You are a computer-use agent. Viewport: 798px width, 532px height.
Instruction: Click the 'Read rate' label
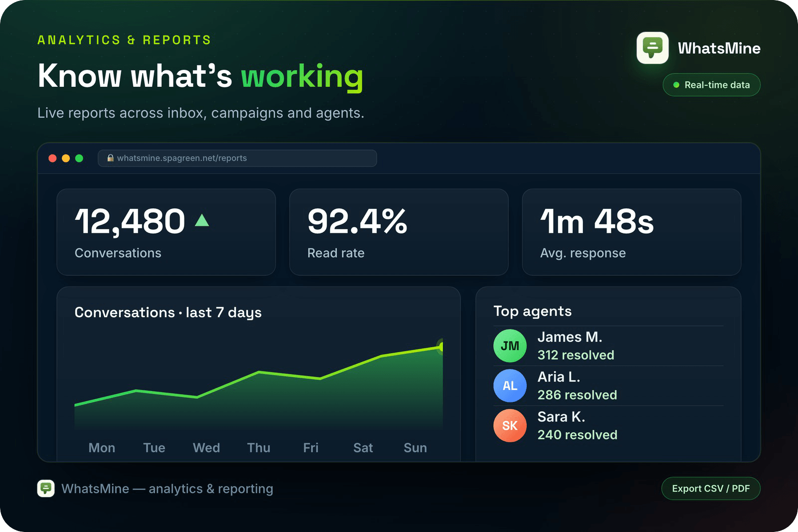pos(336,253)
